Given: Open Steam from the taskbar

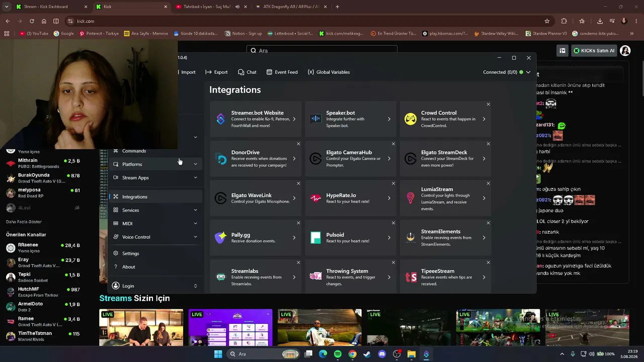Looking at the screenshot, I should click(367, 354).
